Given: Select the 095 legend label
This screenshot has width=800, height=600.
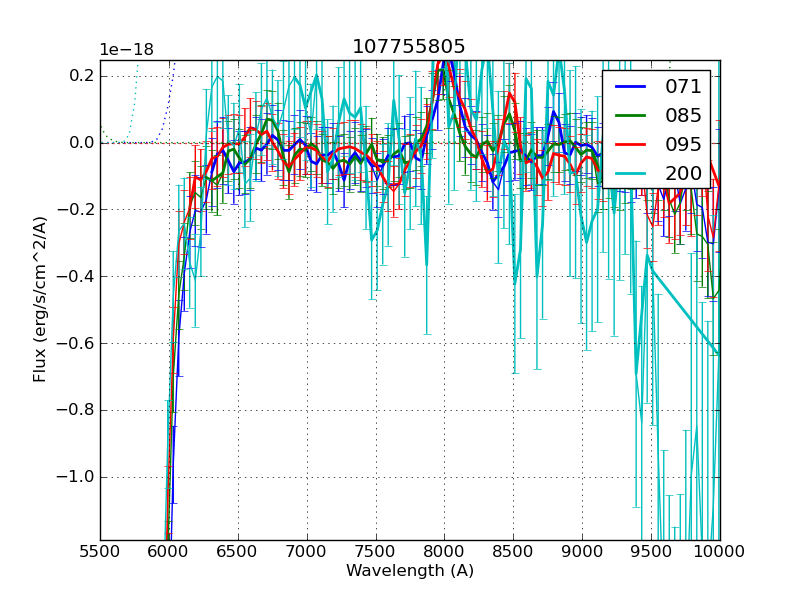Looking at the screenshot, I should [x=683, y=144].
